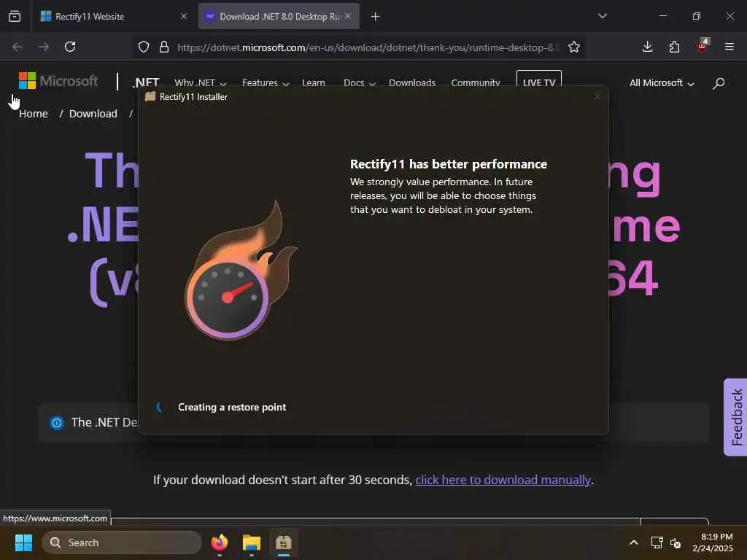Click the 'Creating a restore point' status text

(232, 407)
